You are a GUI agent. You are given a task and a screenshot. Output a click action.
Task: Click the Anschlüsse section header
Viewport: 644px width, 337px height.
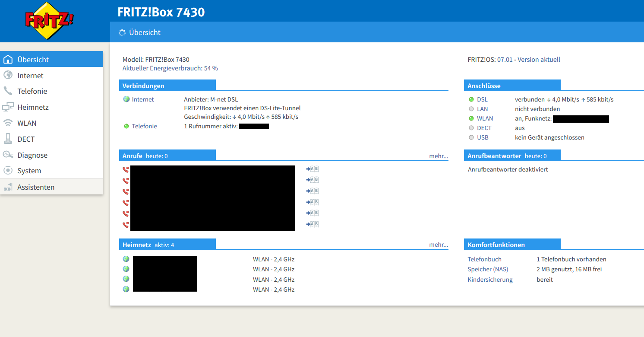pos(512,86)
